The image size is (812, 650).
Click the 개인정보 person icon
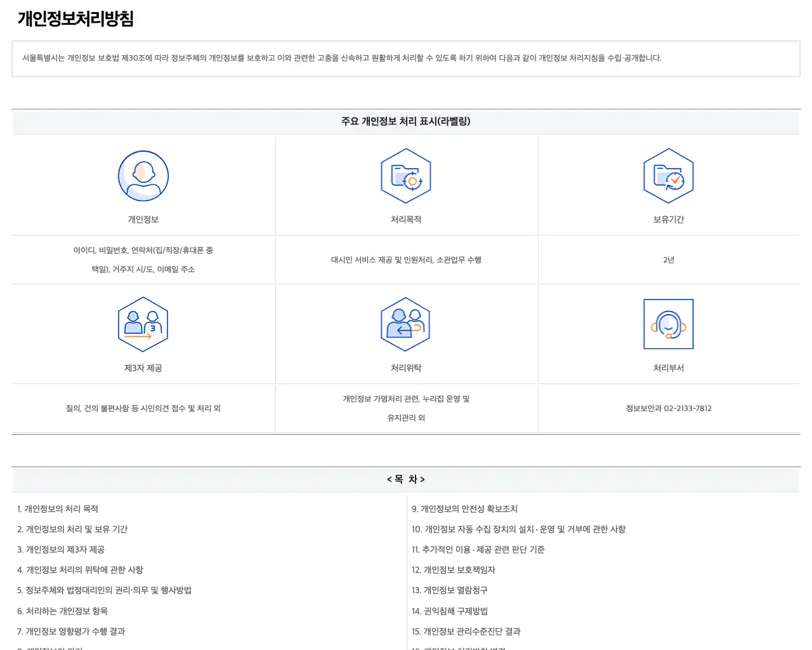coord(143,176)
